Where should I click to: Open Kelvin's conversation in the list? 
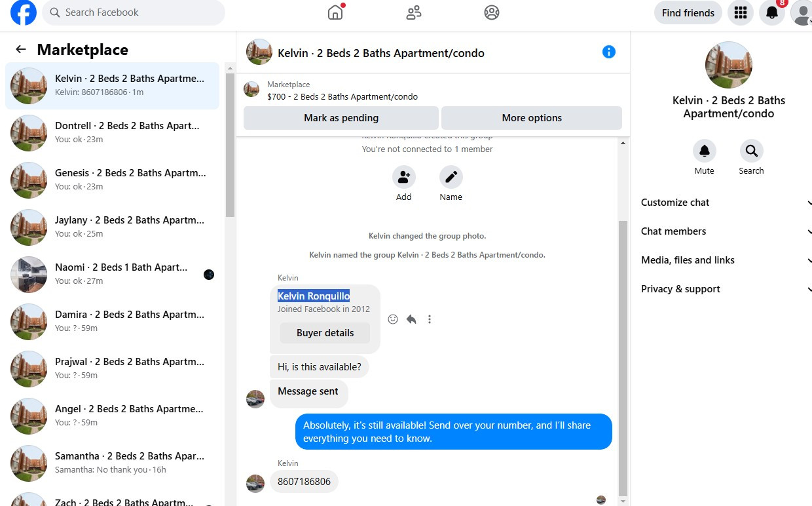[x=112, y=86]
